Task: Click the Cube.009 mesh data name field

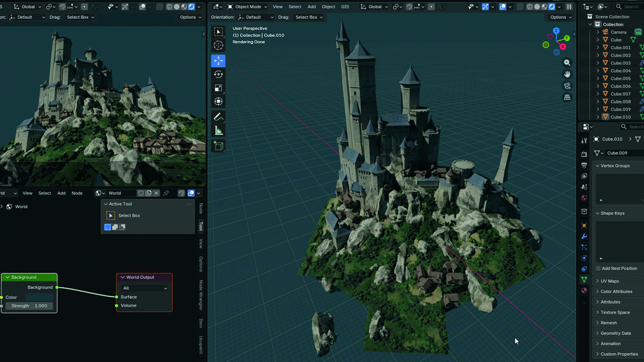Action: [624, 153]
